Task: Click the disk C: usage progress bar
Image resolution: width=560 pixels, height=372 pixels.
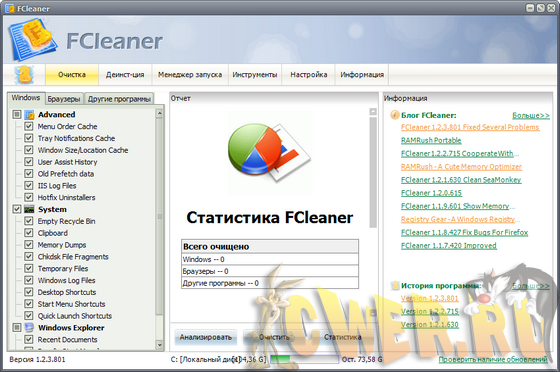Action: pos(304,359)
